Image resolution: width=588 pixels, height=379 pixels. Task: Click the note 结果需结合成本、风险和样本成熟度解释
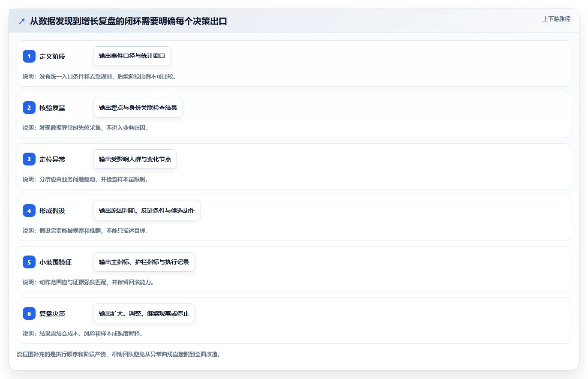point(90,334)
